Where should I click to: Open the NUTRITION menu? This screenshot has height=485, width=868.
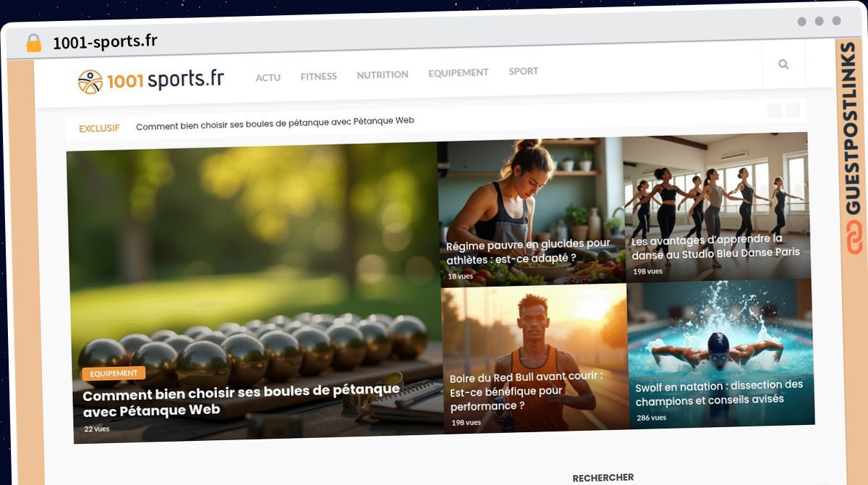[x=383, y=75]
